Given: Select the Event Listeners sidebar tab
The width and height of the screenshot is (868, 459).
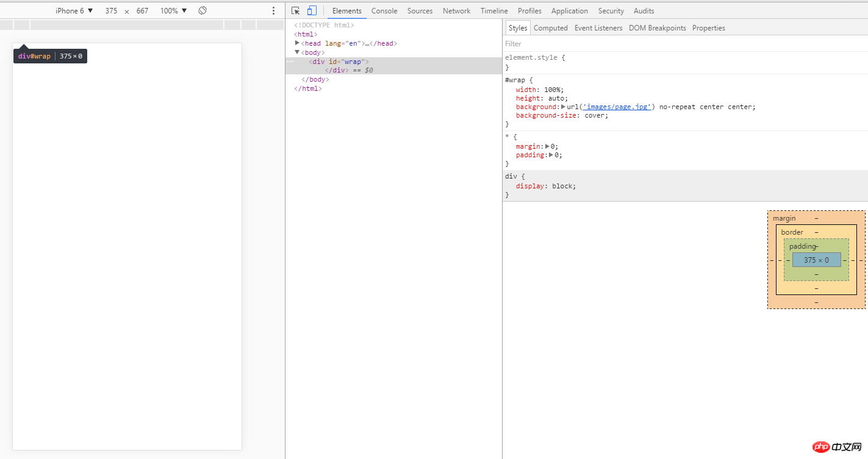Looking at the screenshot, I should coord(598,28).
